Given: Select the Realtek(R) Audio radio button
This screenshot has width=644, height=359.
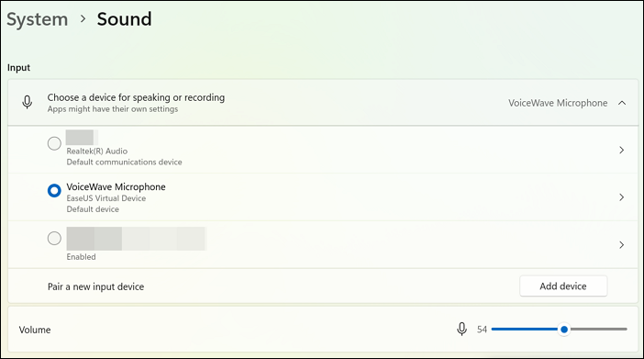Looking at the screenshot, I should point(54,143).
